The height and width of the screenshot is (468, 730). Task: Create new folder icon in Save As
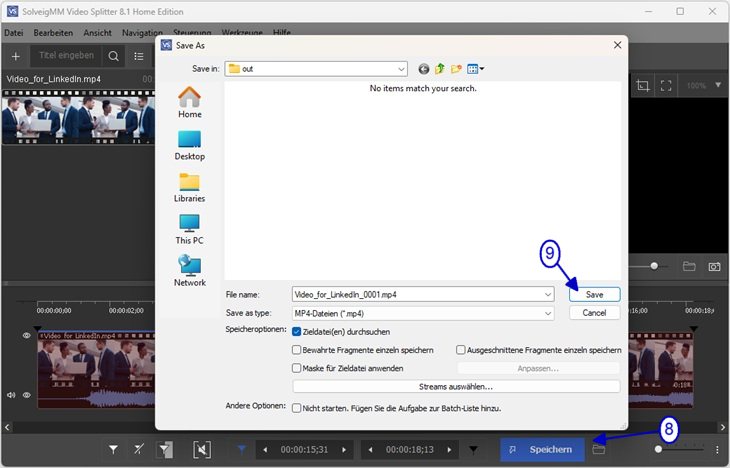(456, 69)
